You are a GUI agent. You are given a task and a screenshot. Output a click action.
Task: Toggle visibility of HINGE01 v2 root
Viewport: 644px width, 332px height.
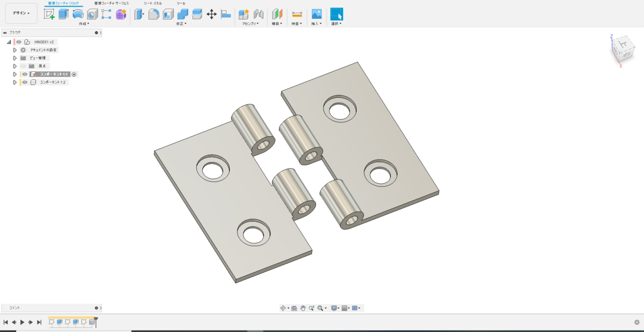coord(19,42)
